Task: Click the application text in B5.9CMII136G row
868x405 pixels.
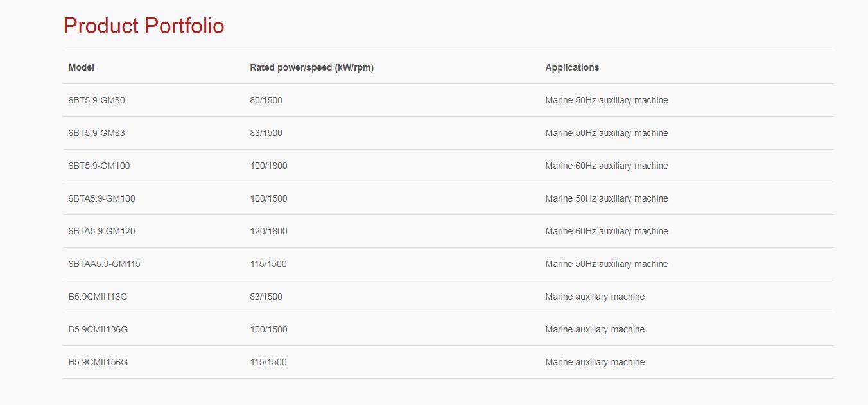Action: click(x=595, y=329)
